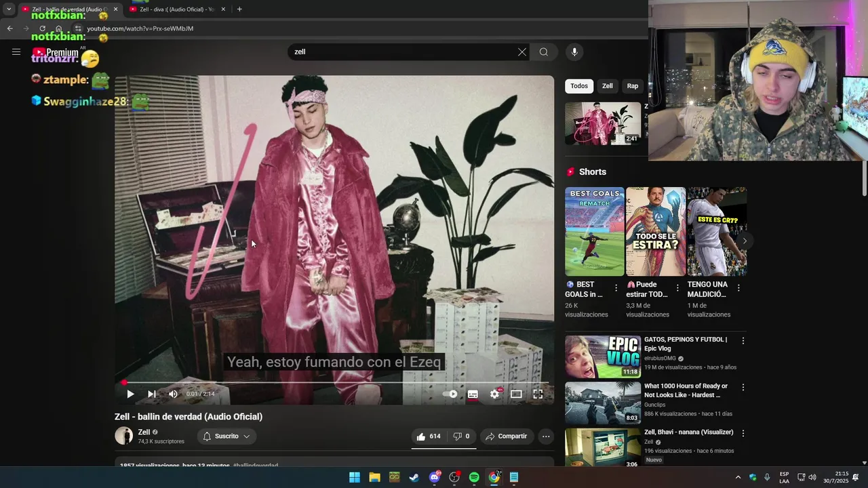868x488 pixels.
Task: View site information icon in address bar
Action: 77,28
